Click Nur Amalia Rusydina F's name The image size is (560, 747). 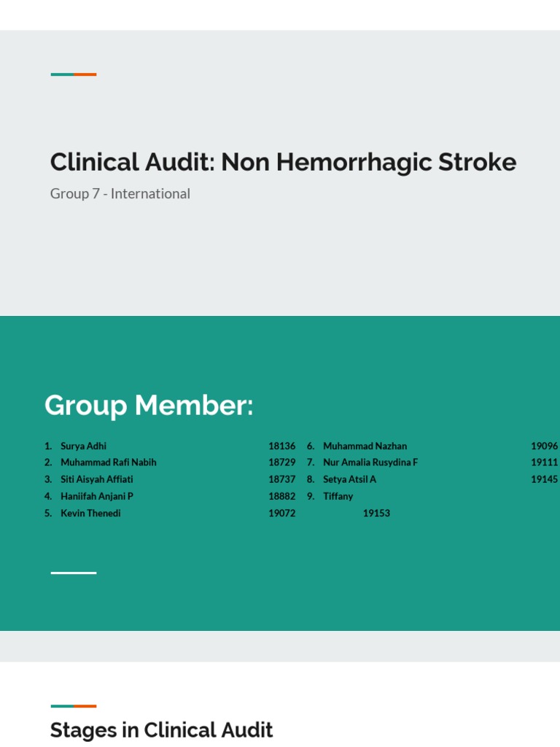370,462
